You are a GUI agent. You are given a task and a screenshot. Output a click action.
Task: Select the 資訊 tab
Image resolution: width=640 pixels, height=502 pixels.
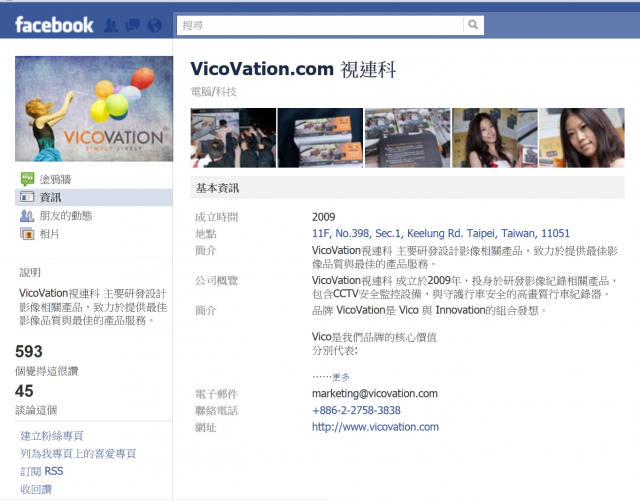tap(94, 197)
